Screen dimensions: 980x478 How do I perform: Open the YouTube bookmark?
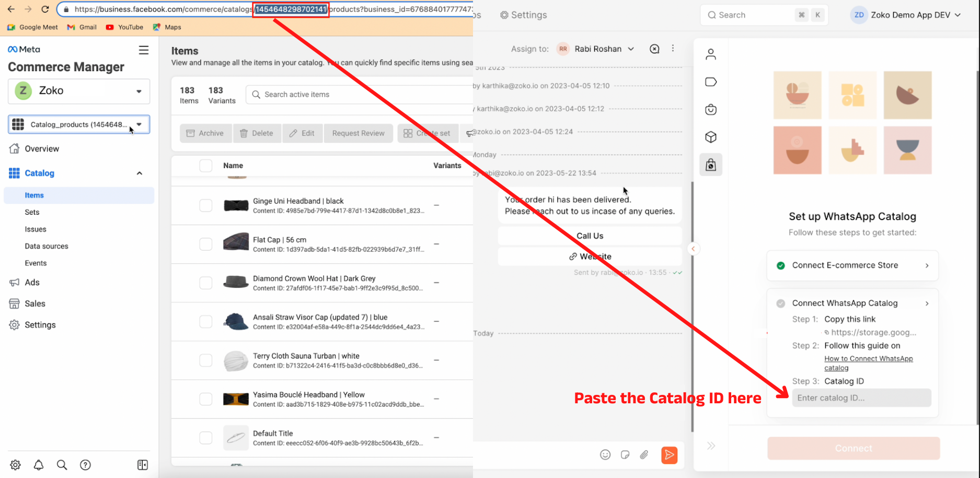124,27
